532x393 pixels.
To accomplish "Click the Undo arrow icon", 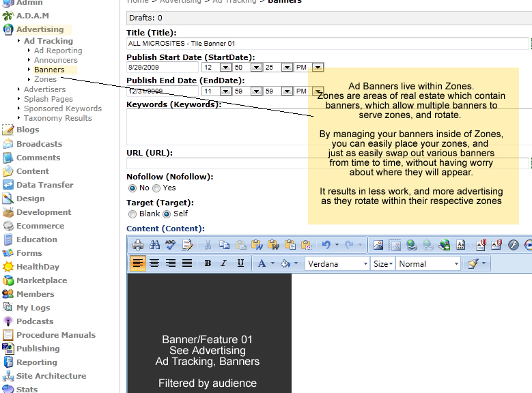I will point(326,245).
